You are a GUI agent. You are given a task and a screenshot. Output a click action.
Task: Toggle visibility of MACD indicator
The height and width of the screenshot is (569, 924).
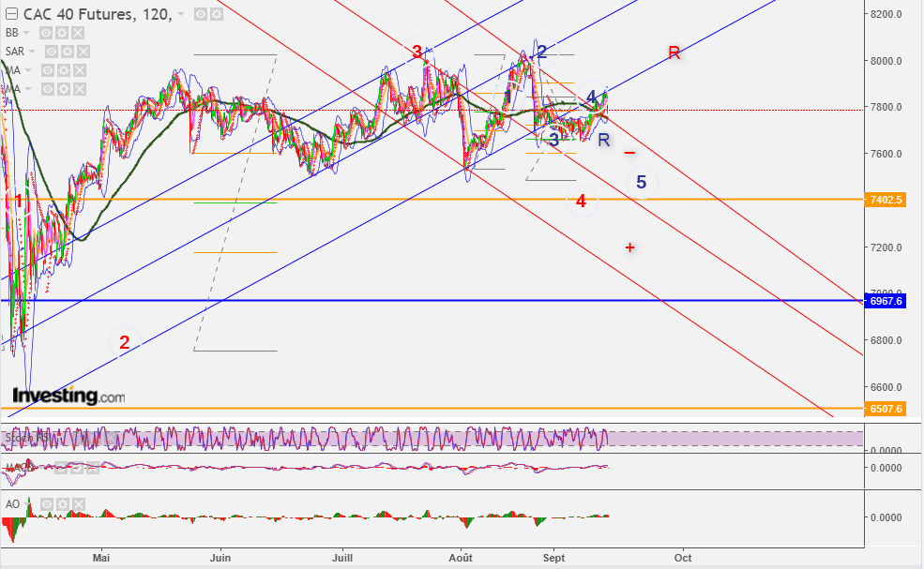(x=61, y=468)
